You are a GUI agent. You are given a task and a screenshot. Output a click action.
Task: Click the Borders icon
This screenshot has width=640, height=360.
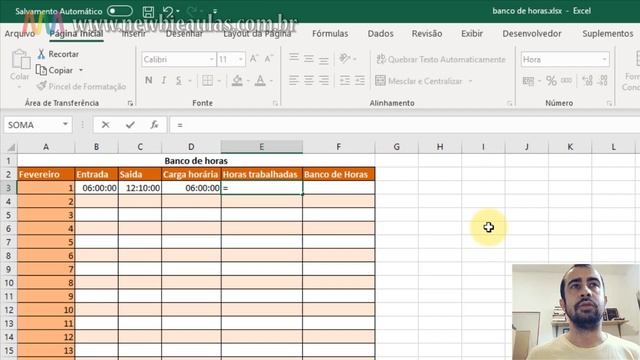point(207,80)
